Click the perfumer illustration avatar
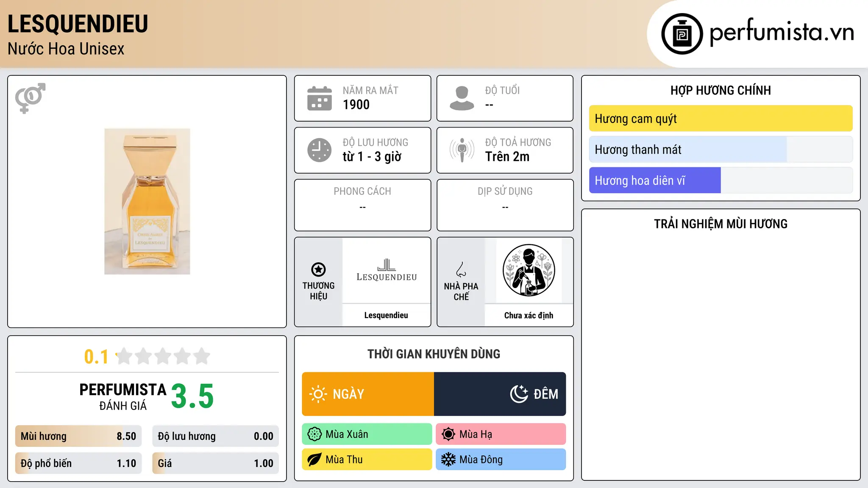The height and width of the screenshot is (488, 868). coord(529,270)
